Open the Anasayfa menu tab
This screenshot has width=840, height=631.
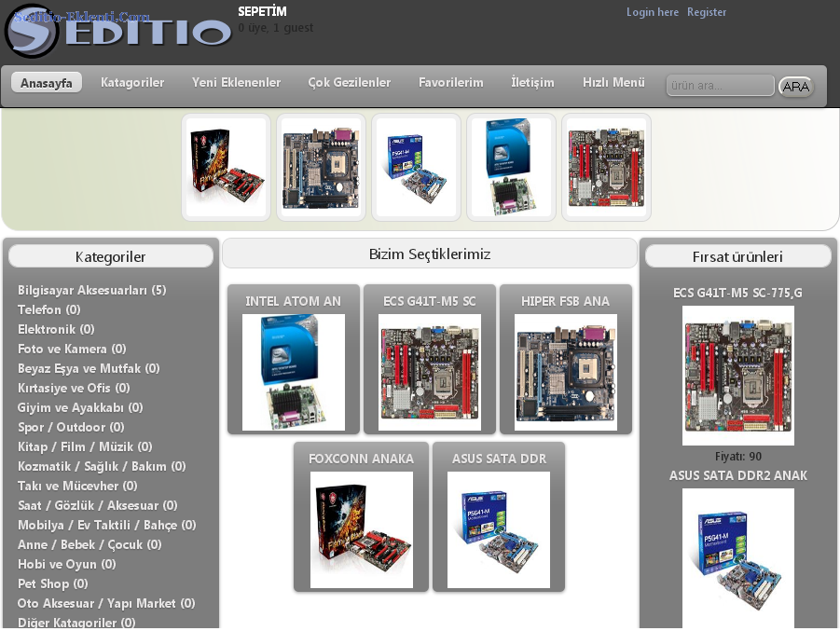[x=46, y=83]
